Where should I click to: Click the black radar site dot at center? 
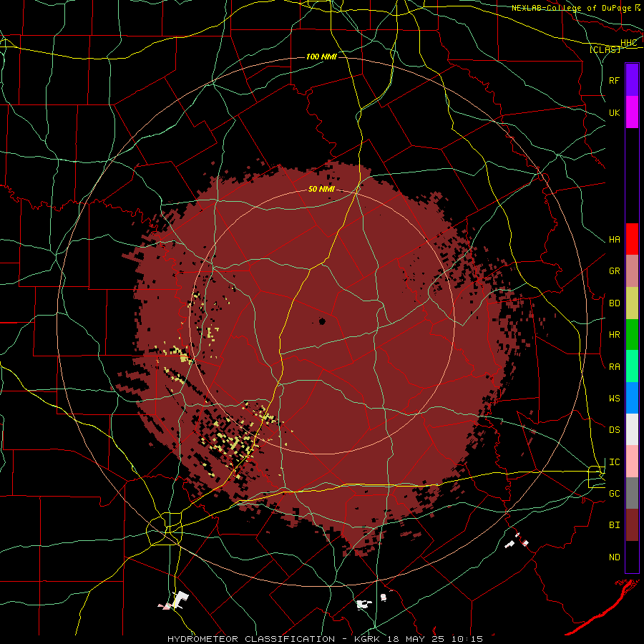pyautogui.click(x=322, y=321)
